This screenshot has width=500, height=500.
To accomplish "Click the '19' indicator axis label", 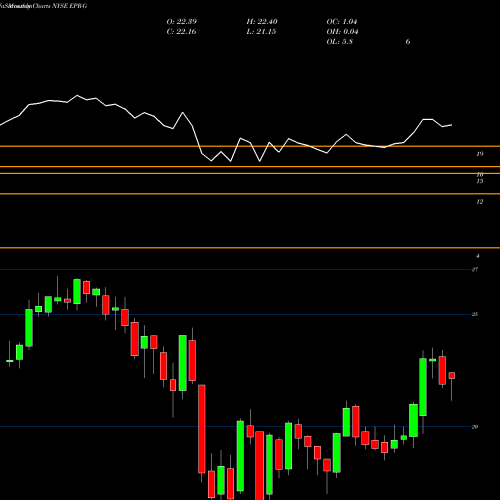I will click(480, 154).
